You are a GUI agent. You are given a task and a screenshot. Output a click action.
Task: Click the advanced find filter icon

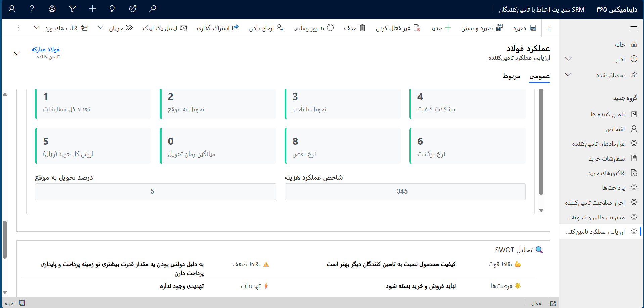[x=72, y=9]
